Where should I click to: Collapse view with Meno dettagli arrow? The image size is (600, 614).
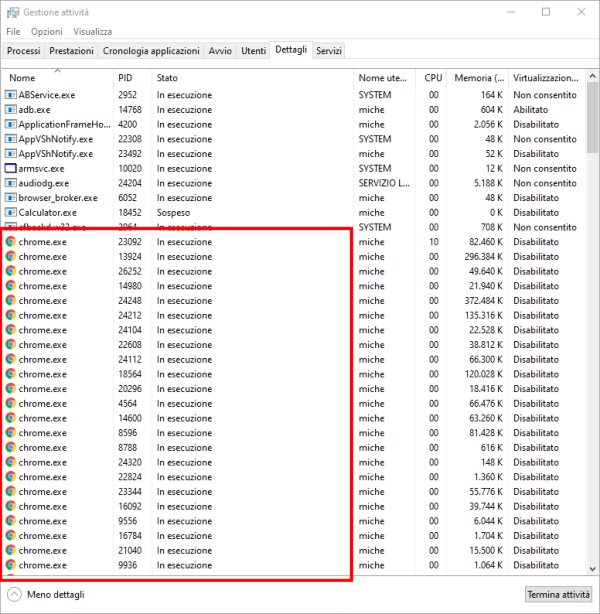pos(14,594)
